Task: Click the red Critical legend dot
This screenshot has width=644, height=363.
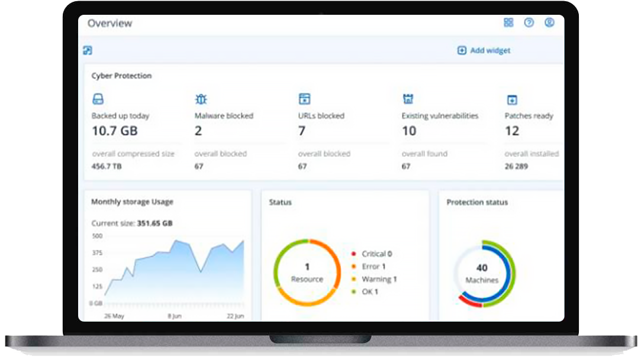Action: coord(354,254)
